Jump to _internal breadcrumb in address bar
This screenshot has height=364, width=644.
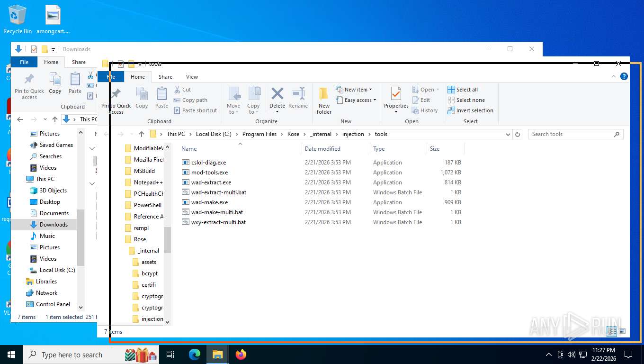(321, 134)
